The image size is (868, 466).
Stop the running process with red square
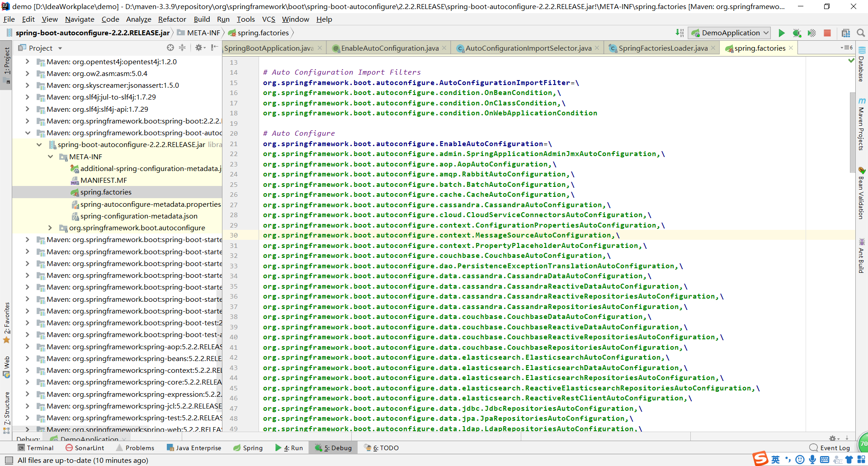(x=827, y=33)
